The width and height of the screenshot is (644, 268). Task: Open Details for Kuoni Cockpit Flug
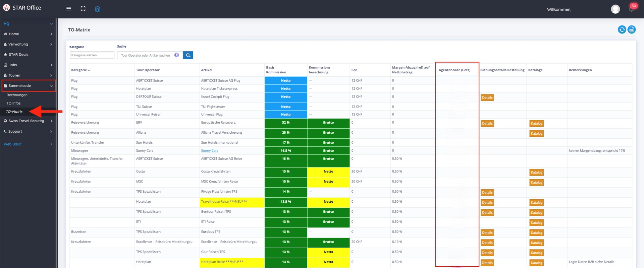pyautogui.click(x=487, y=97)
